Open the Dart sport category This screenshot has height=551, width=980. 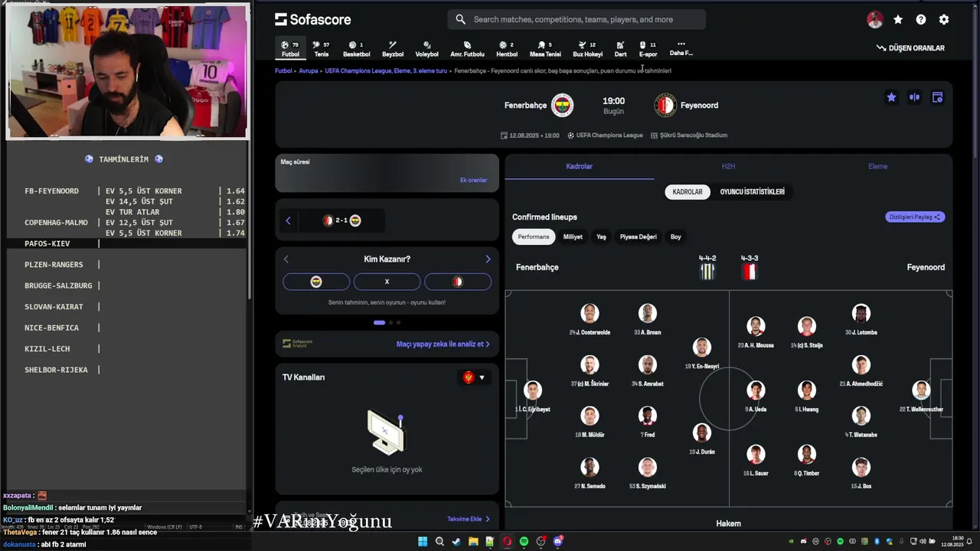point(620,49)
